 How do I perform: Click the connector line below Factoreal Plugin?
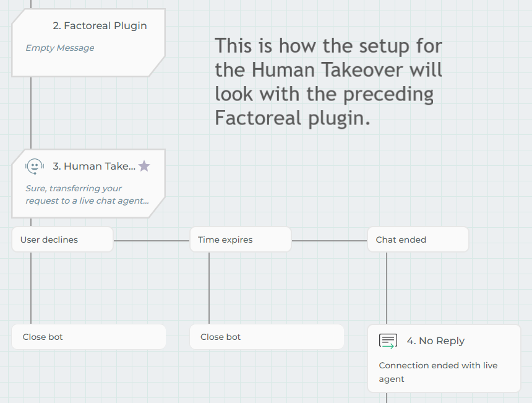32,111
